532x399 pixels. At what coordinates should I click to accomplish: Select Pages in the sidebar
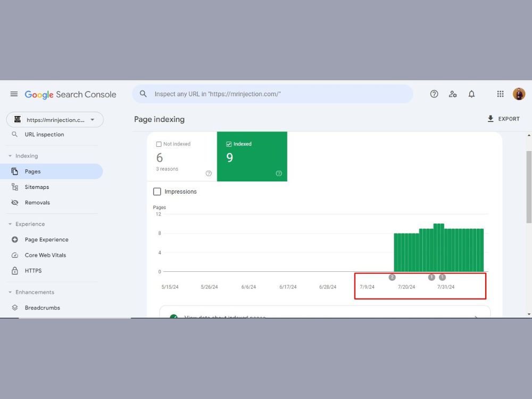pyautogui.click(x=52, y=171)
